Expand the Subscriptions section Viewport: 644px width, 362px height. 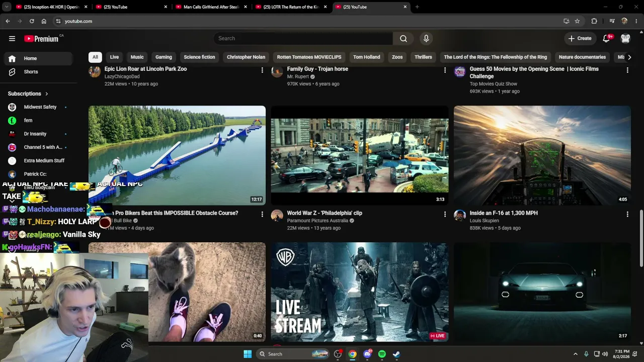coord(28,94)
